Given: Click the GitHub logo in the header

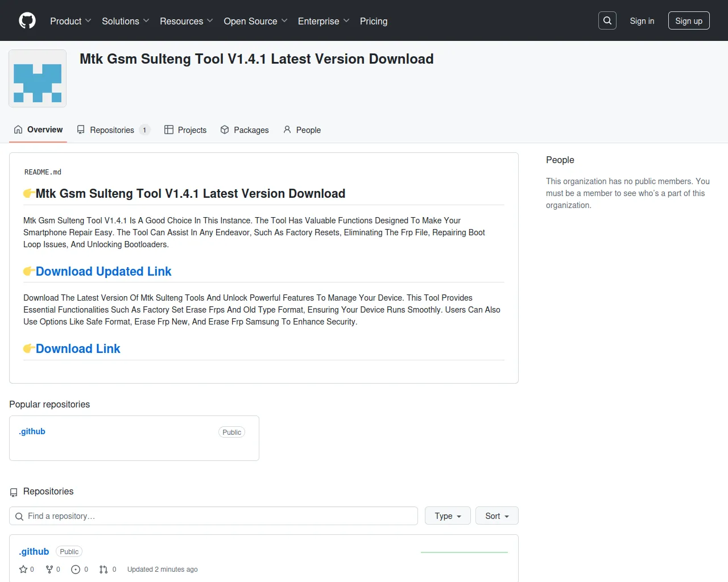Looking at the screenshot, I should [x=27, y=20].
